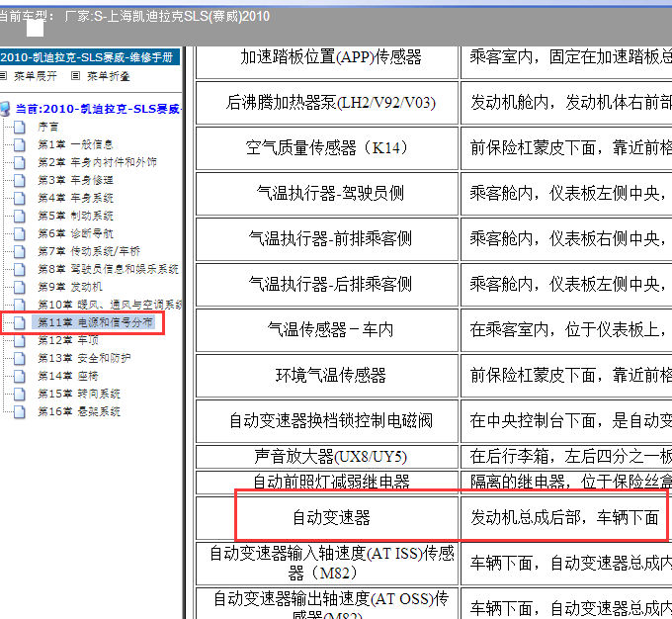Viewport: 672px width, 619px height.
Task: Open chapter 第9章 发动机
Action: tap(70, 287)
